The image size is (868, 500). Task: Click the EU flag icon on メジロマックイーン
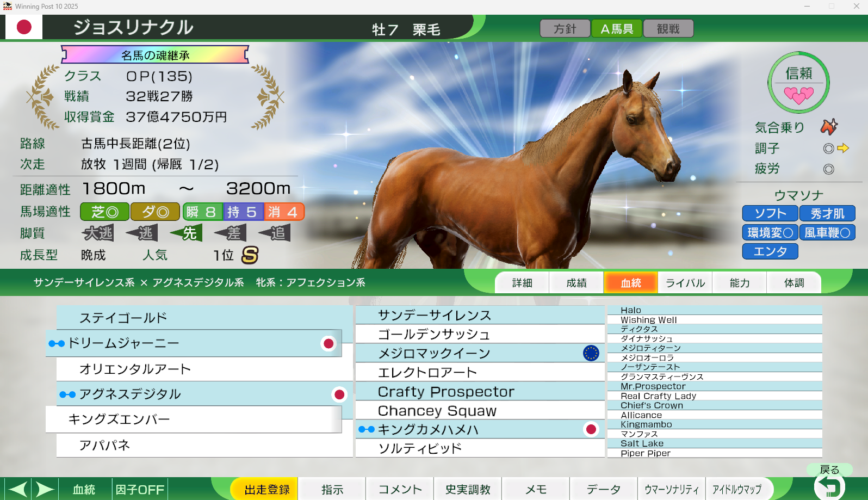click(591, 353)
